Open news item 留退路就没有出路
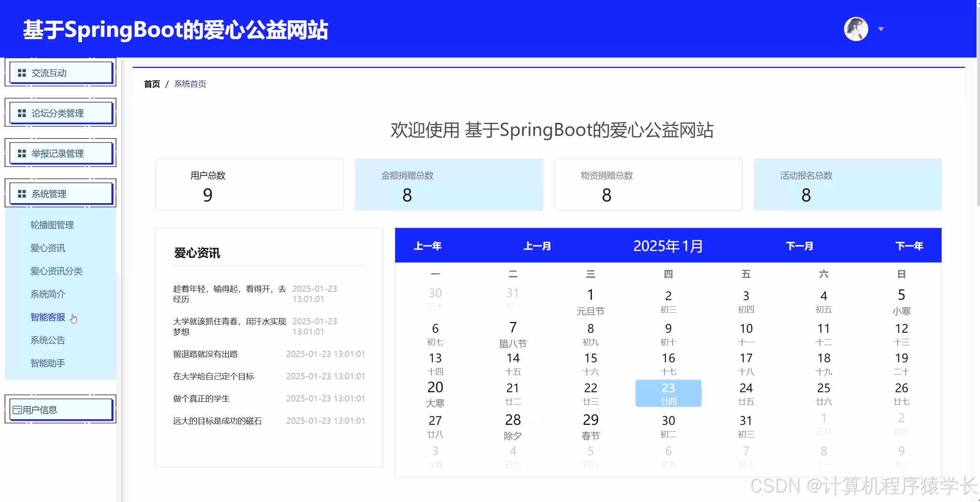The image size is (980, 502). [x=205, y=354]
